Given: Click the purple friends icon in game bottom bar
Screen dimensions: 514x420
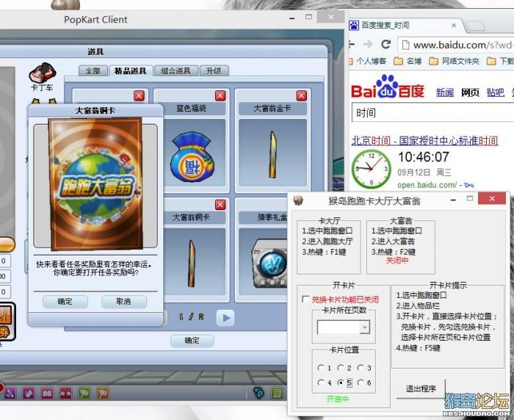Looking at the screenshot, I should pos(10,393).
